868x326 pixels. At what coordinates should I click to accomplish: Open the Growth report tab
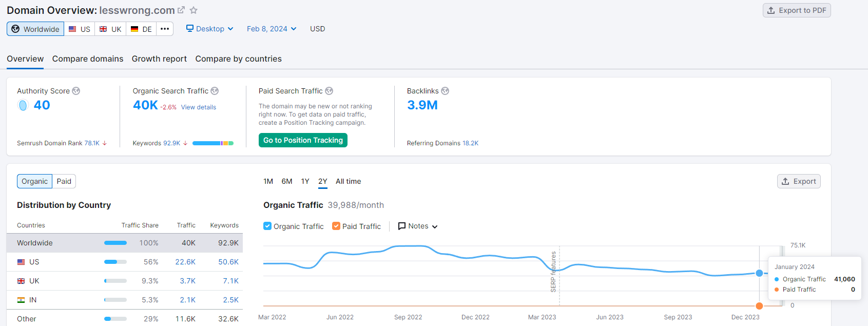tap(159, 59)
